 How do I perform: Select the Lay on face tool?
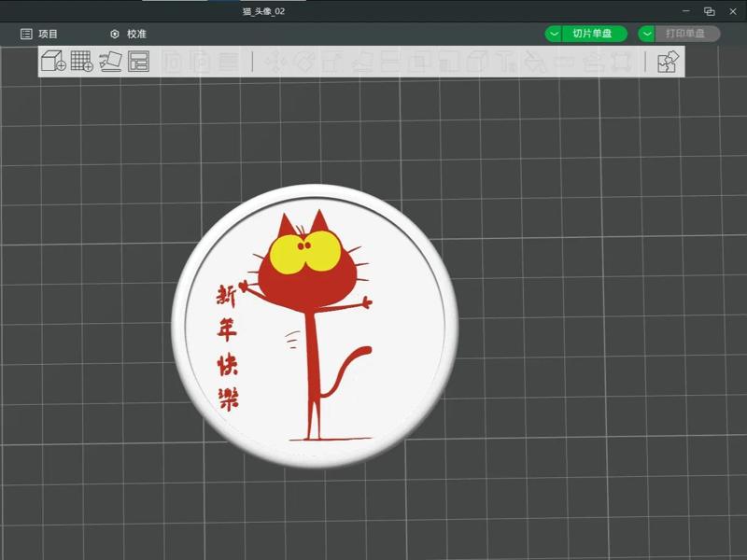tap(362, 63)
